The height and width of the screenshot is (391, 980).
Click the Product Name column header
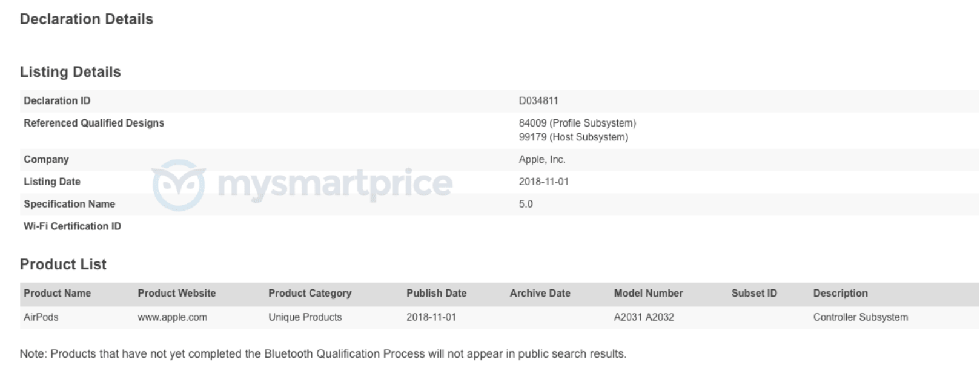[57, 294]
